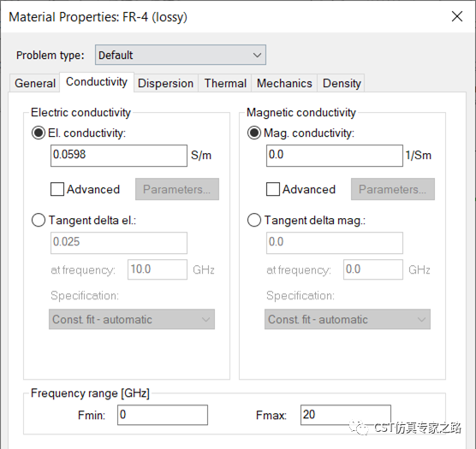Expand the magnetic Specification Const. fit dropdown
Screen dimensions: 476x449
[348, 319]
